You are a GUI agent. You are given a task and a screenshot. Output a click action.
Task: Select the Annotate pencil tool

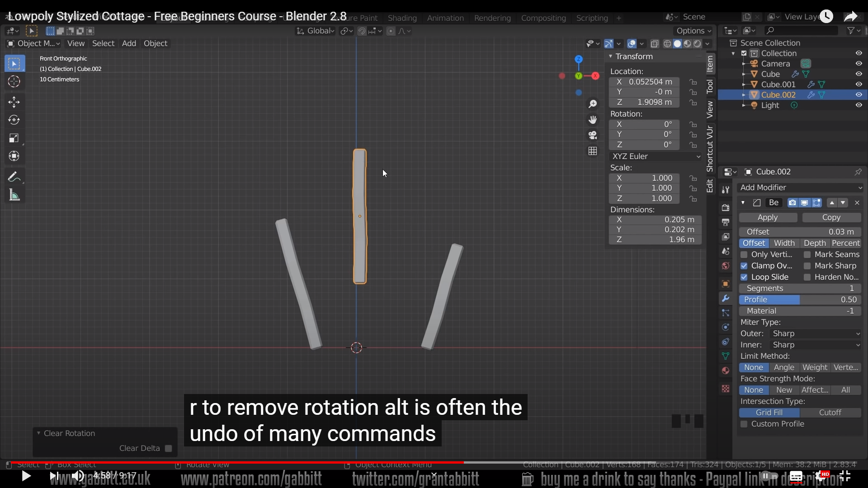14,177
